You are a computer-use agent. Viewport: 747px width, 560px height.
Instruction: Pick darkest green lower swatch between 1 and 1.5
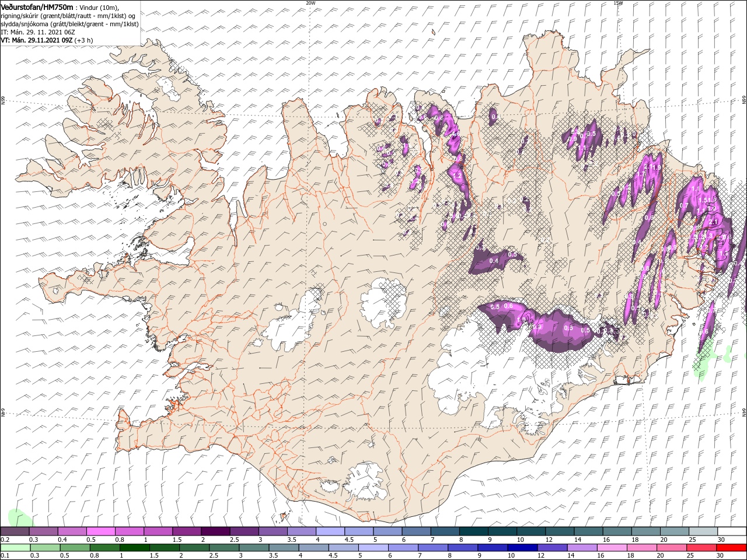pyautogui.click(x=134, y=548)
